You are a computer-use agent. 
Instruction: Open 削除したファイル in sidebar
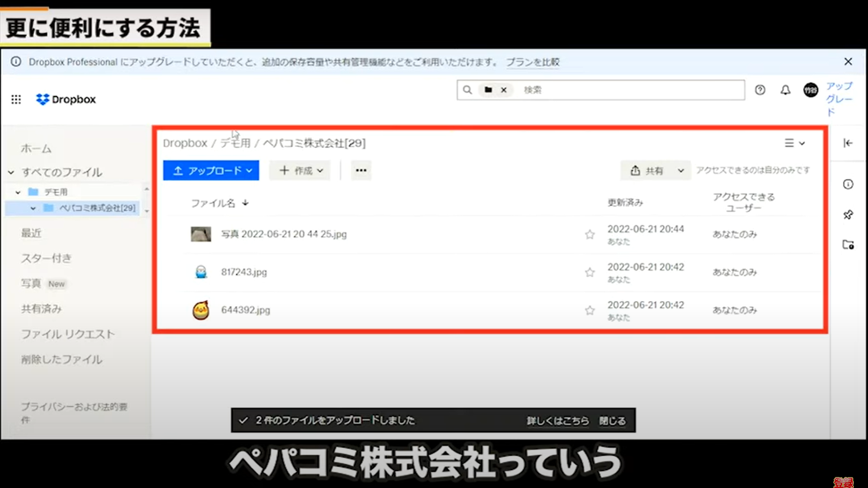point(62,359)
